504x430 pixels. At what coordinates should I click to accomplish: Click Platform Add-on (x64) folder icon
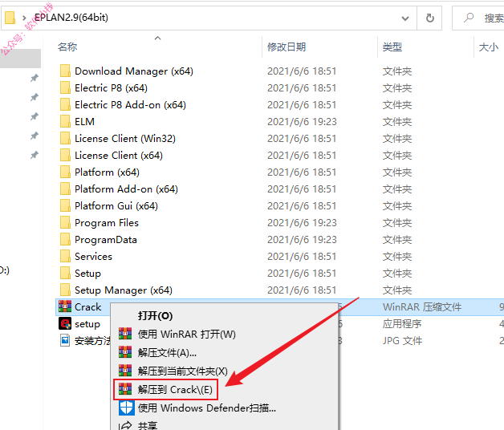point(65,189)
